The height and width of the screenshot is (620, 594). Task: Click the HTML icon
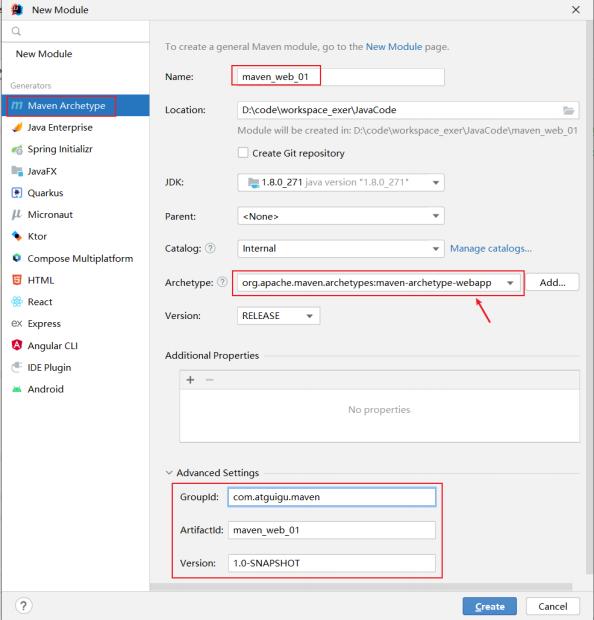17,280
